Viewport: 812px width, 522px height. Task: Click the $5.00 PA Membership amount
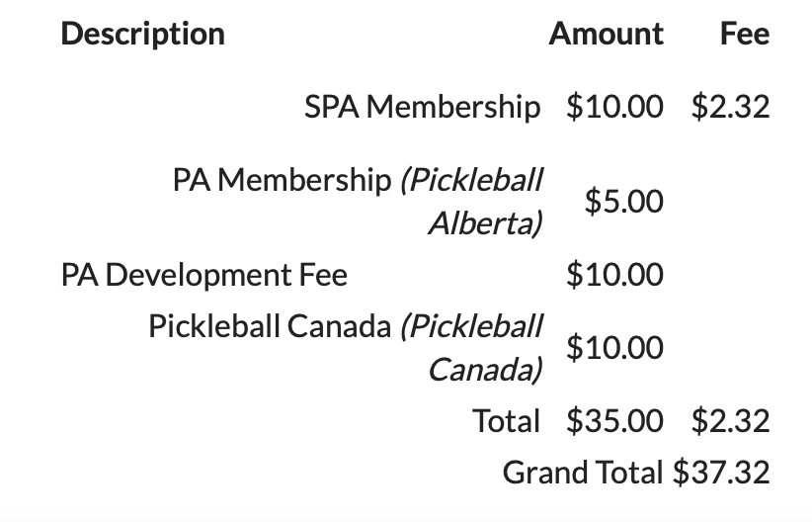624,201
